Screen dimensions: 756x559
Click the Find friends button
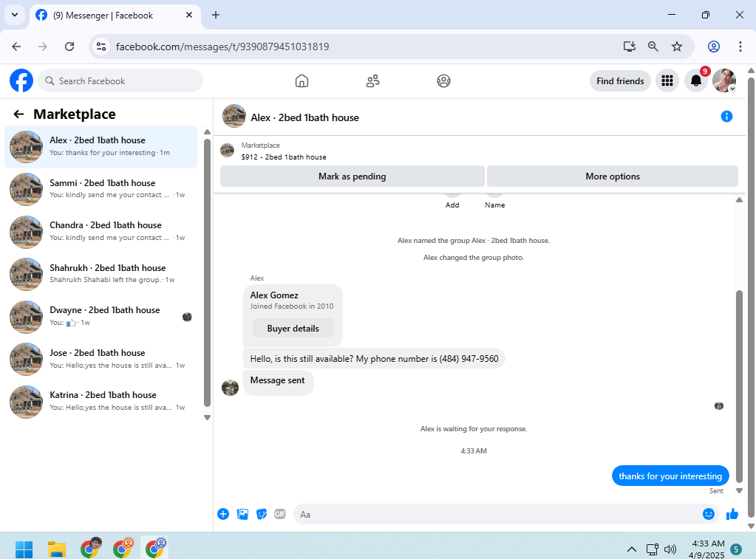click(x=620, y=81)
